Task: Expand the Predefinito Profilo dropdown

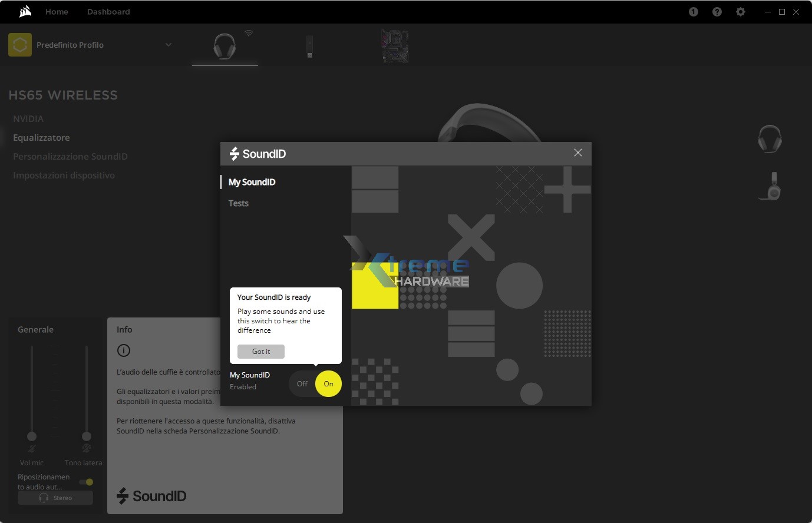Action: [x=169, y=45]
